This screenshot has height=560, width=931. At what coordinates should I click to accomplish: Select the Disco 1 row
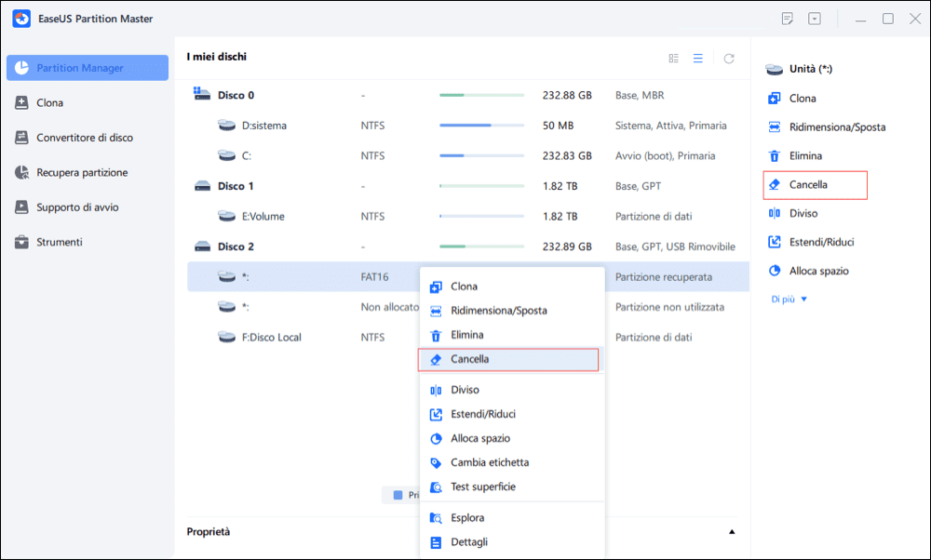tap(468, 186)
